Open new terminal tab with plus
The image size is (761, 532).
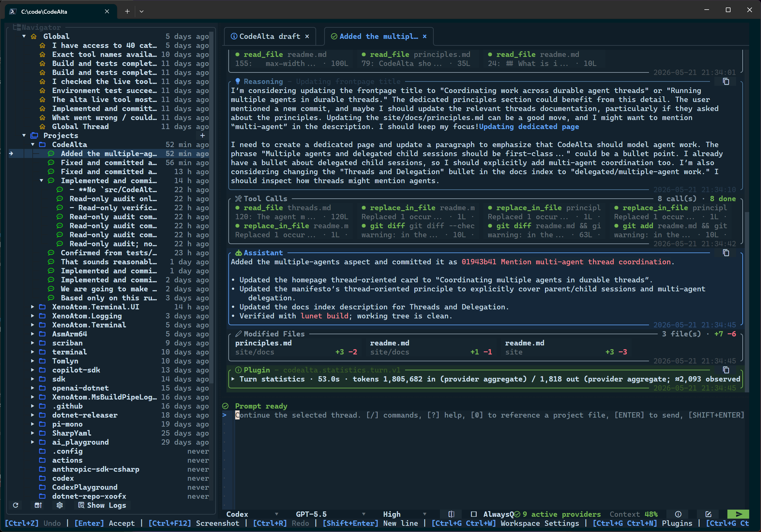(x=127, y=11)
